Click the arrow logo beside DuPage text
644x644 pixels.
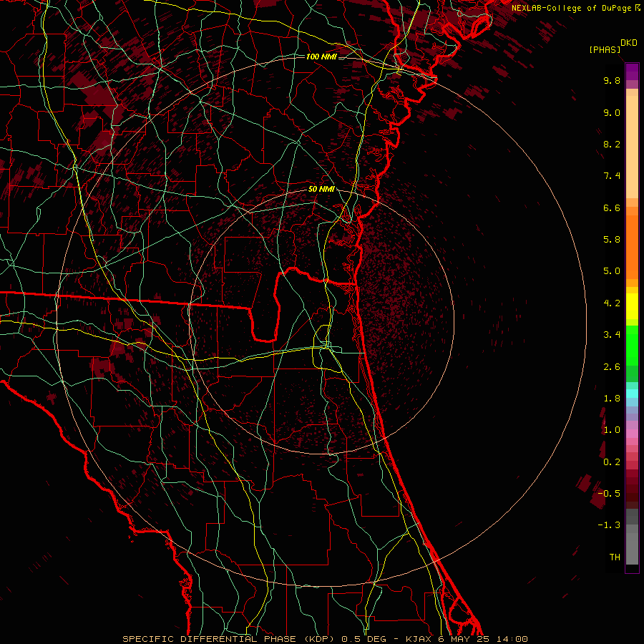pos(638,7)
